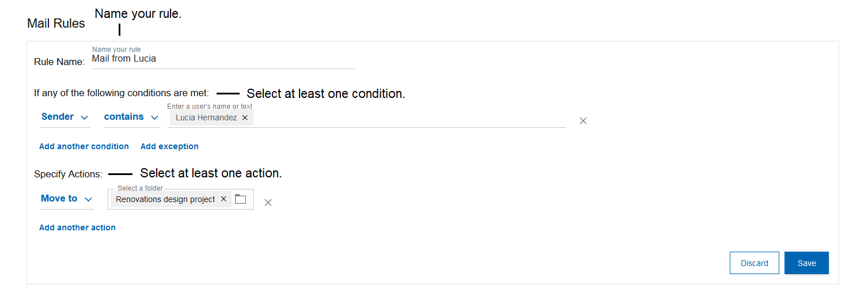Click the Specify Actions label

pyautogui.click(x=68, y=174)
